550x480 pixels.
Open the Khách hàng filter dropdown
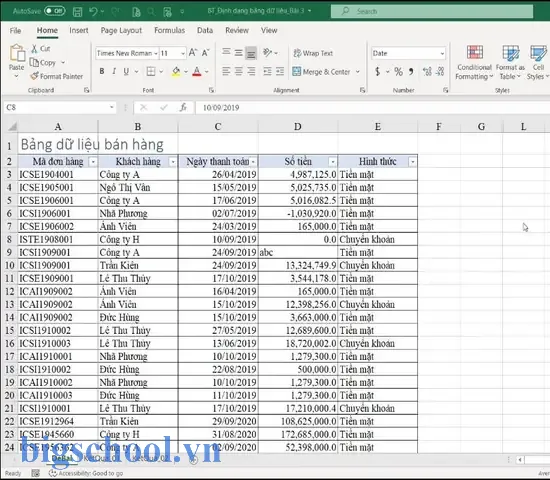(173, 162)
